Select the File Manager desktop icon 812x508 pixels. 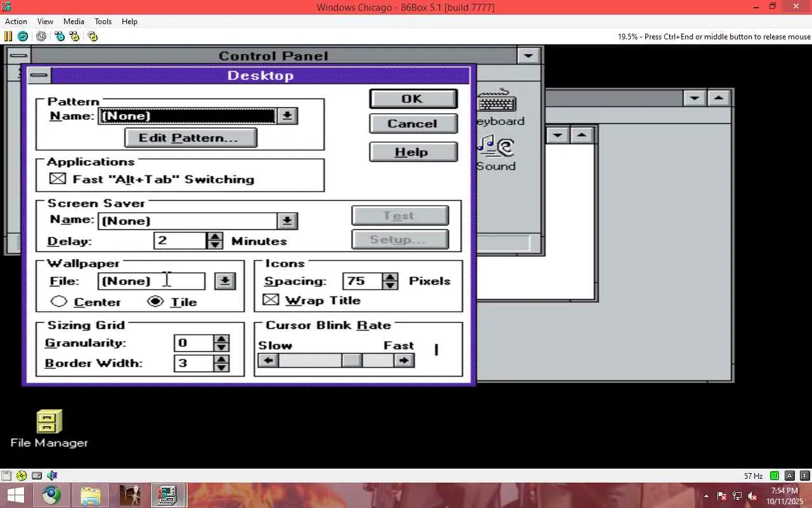click(49, 429)
